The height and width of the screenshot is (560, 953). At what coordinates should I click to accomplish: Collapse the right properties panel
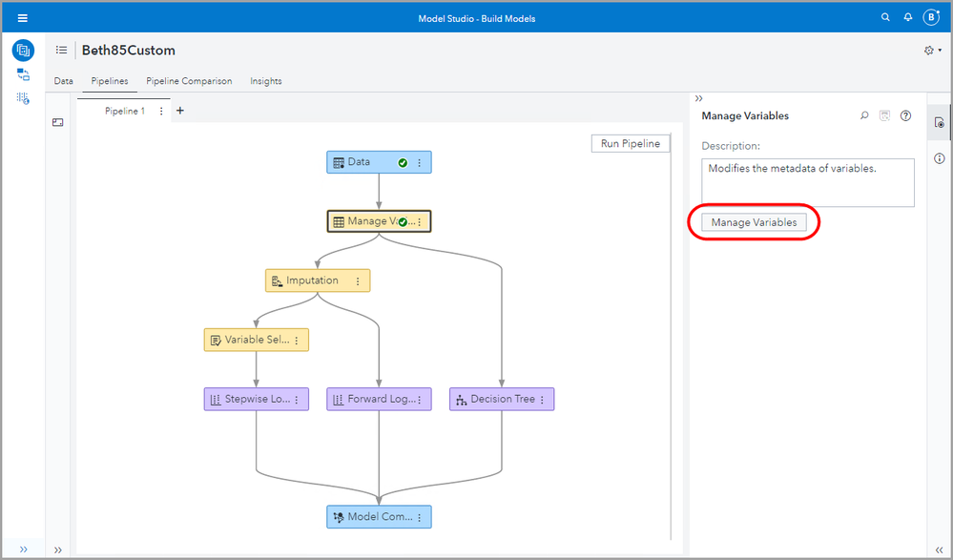[698, 98]
